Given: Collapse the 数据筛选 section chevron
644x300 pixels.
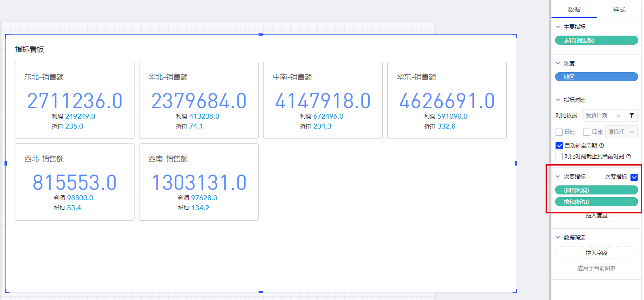Looking at the screenshot, I should click(558, 238).
